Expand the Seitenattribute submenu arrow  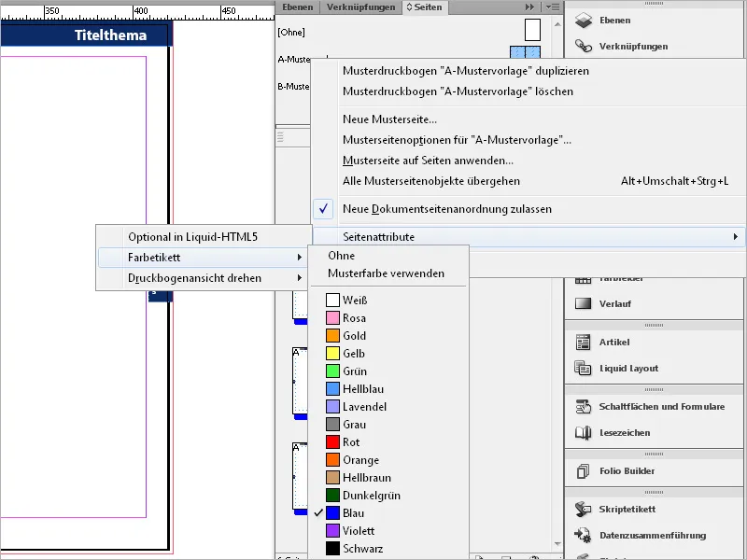point(736,237)
